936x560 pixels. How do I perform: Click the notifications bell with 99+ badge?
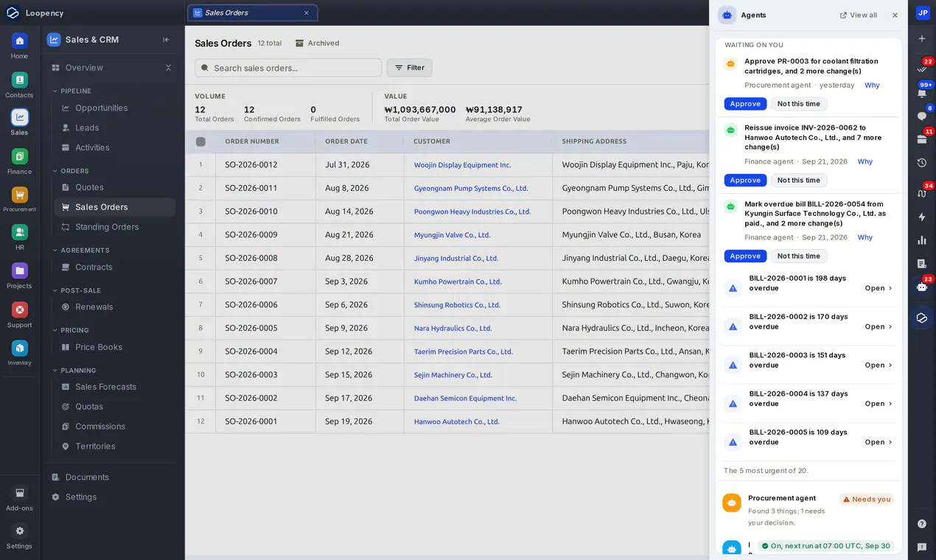[x=922, y=92]
